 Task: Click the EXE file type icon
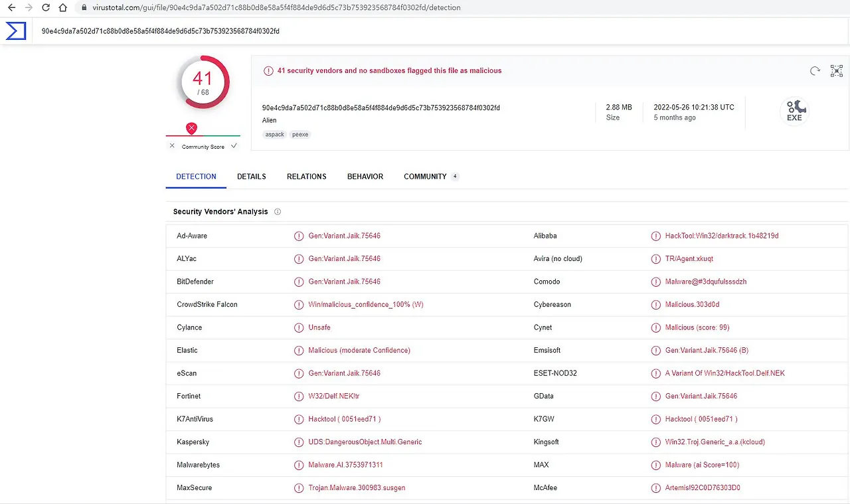click(795, 110)
